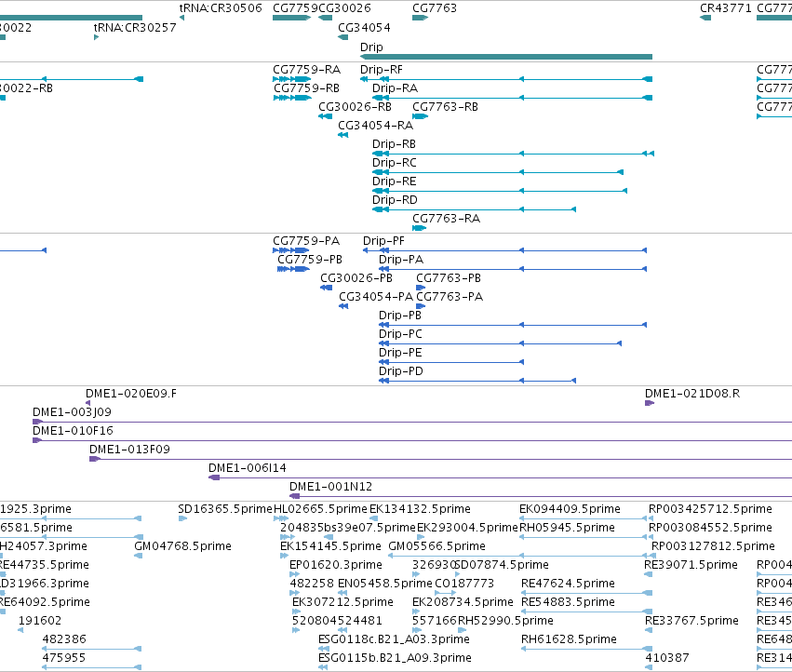The image size is (792, 672).
Task: Select the CG7759-RB transcript label
Action: click(x=306, y=88)
